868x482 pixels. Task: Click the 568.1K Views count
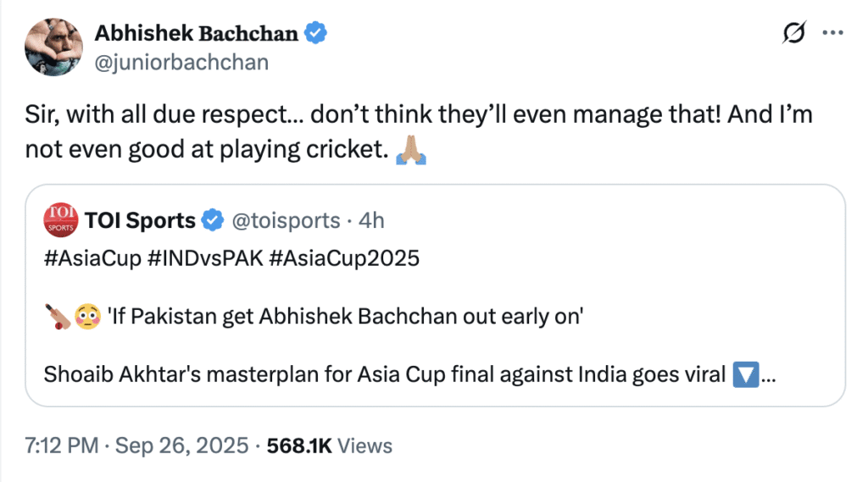click(x=330, y=446)
